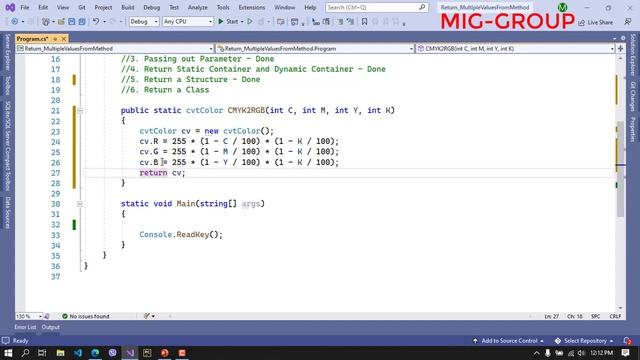Click the Save All icon
640x360 pixels.
pos(82,22)
